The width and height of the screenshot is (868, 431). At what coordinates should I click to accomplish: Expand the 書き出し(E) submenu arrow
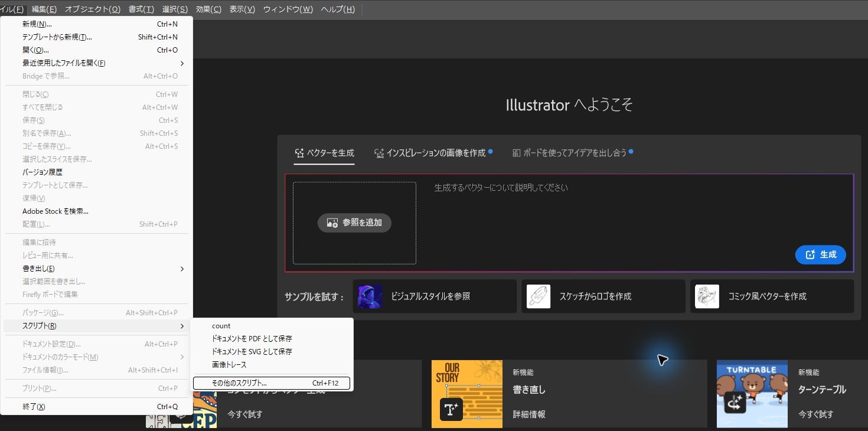tap(182, 269)
